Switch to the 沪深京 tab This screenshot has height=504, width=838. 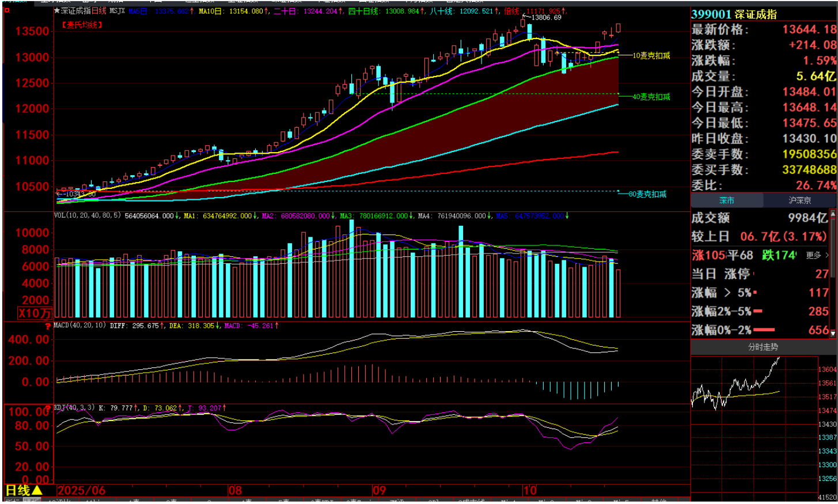pyautogui.click(x=799, y=200)
